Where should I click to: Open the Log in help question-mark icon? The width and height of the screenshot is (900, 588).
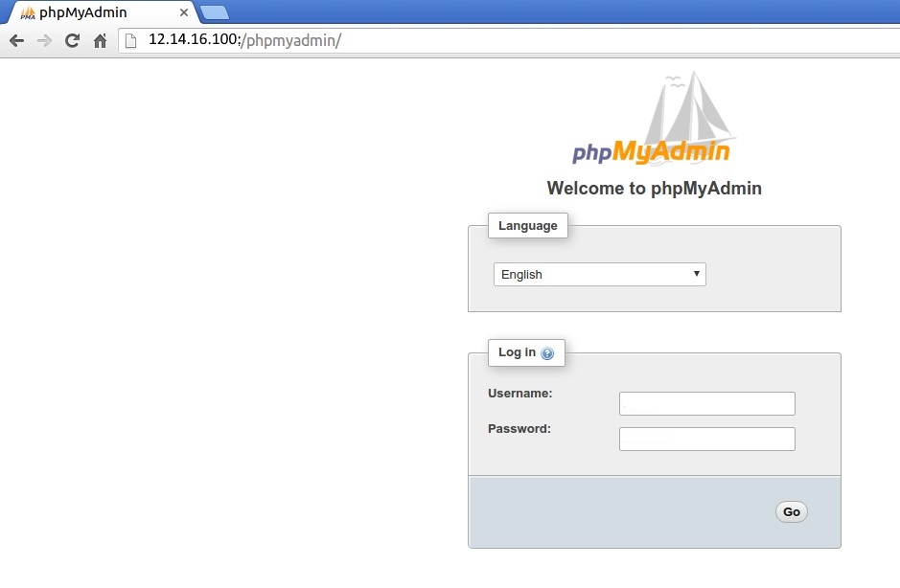point(547,353)
